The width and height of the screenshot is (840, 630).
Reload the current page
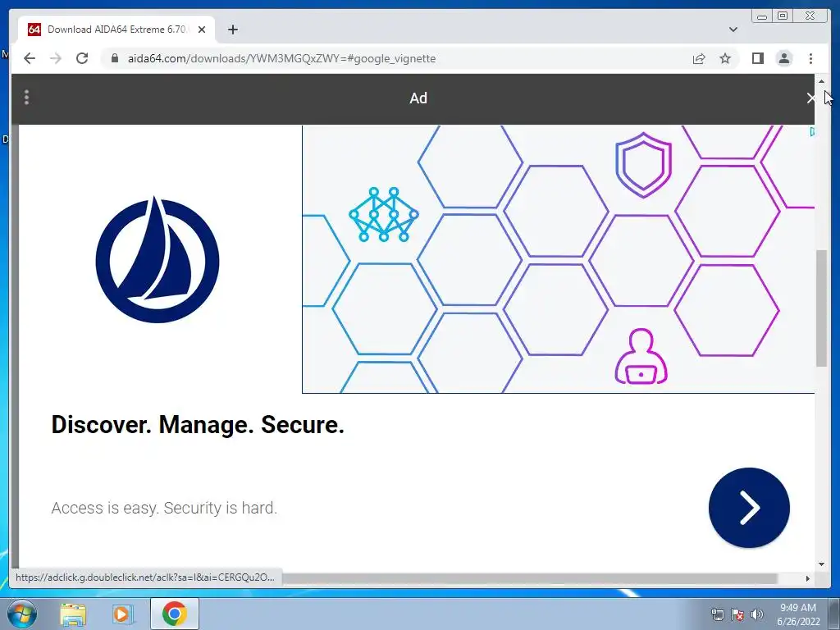point(82,58)
